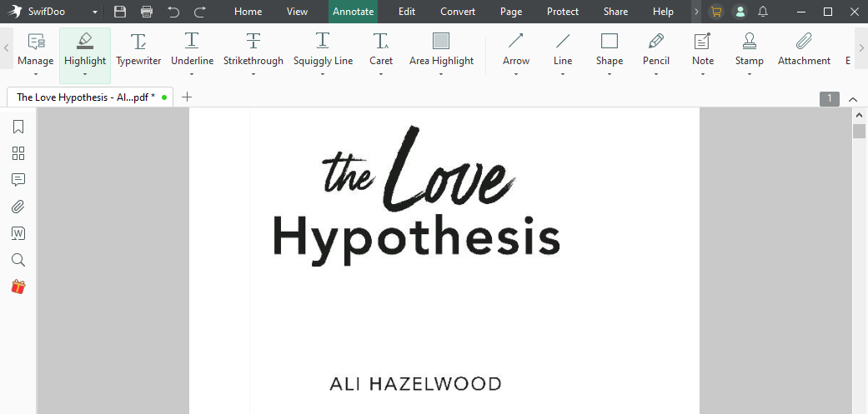Expand the Stamp options arrow
The width and height of the screenshot is (868, 414).
(x=749, y=74)
